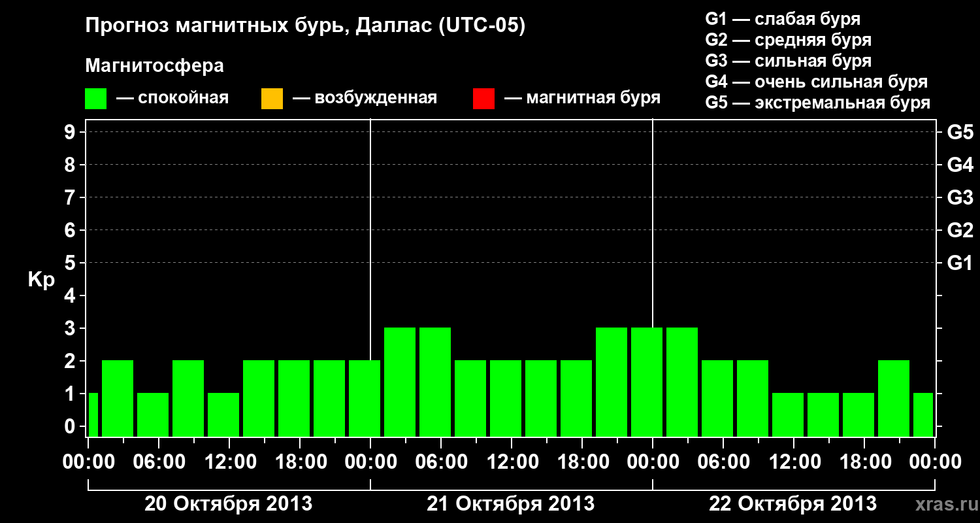This screenshot has width=980, height=523.
Task: Click the bar above 12:00 on 20 October
Action: coord(223,414)
